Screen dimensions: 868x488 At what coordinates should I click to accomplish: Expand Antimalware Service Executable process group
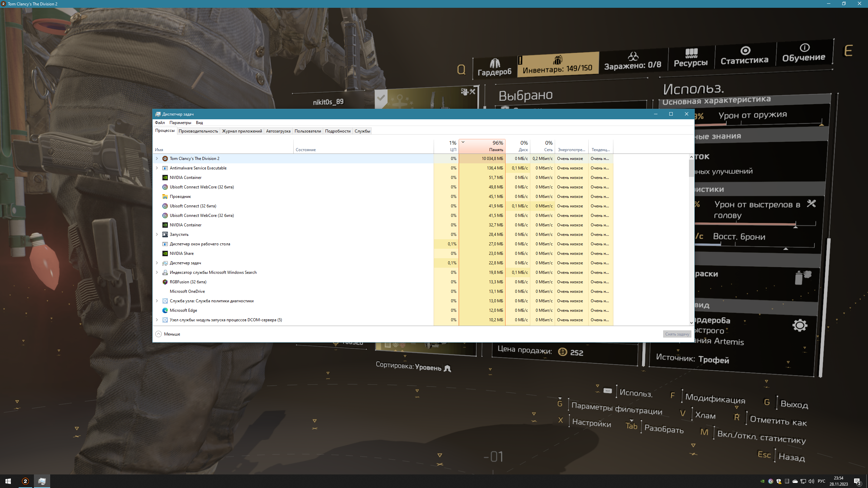[x=157, y=168]
